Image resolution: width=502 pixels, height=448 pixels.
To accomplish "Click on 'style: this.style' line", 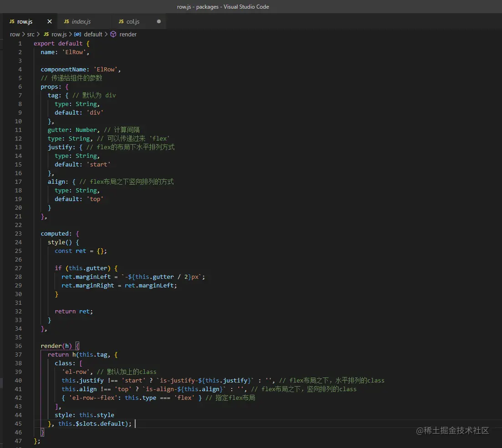I will click(x=84, y=415).
